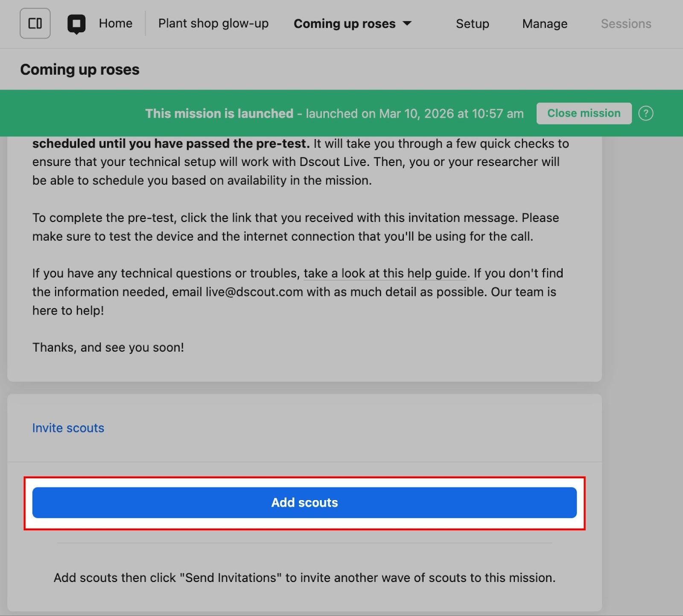Image resolution: width=683 pixels, height=616 pixels.
Task: Follow the "take a look at this help guide" link
Action: click(x=385, y=273)
